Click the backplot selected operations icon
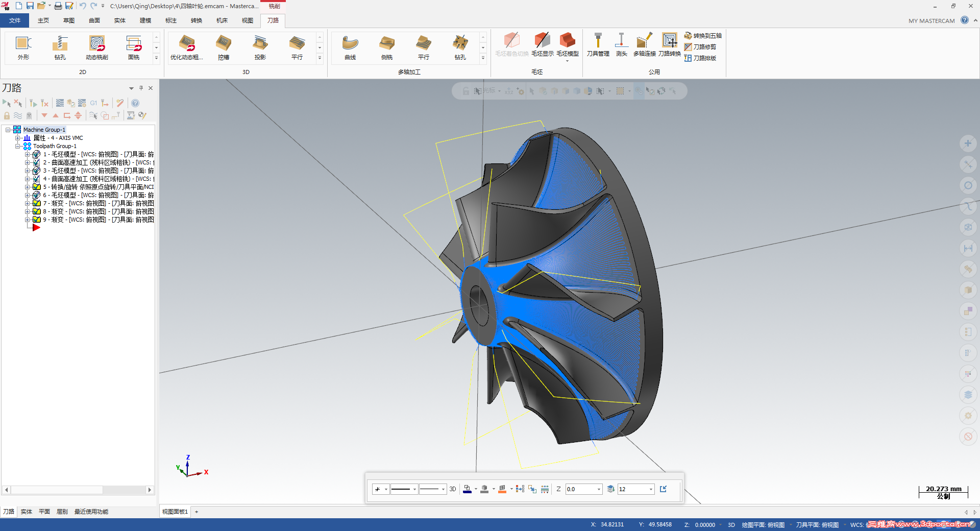 (60, 103)
